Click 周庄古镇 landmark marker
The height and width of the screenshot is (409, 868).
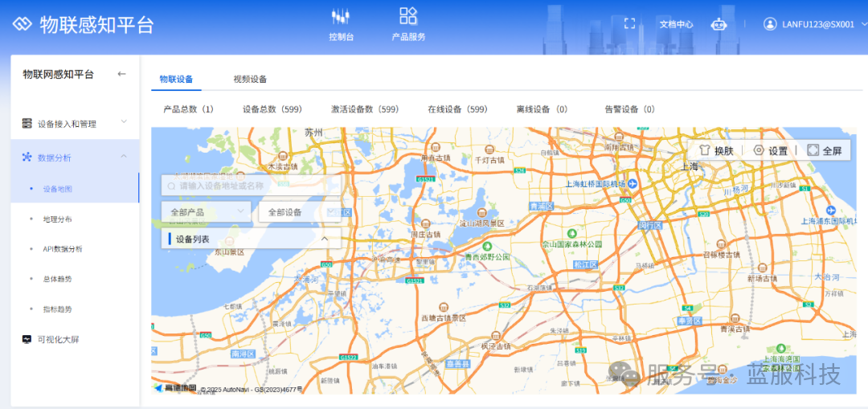[425, 223]
